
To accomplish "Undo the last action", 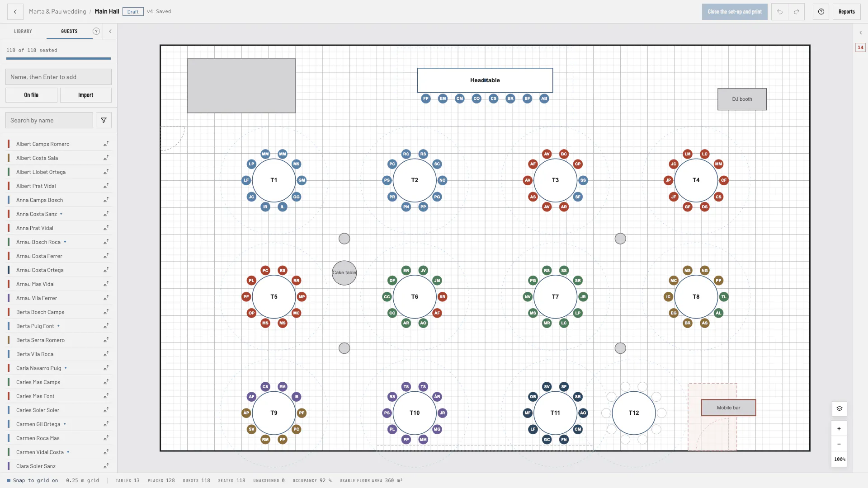I will [x=780, y=12].
